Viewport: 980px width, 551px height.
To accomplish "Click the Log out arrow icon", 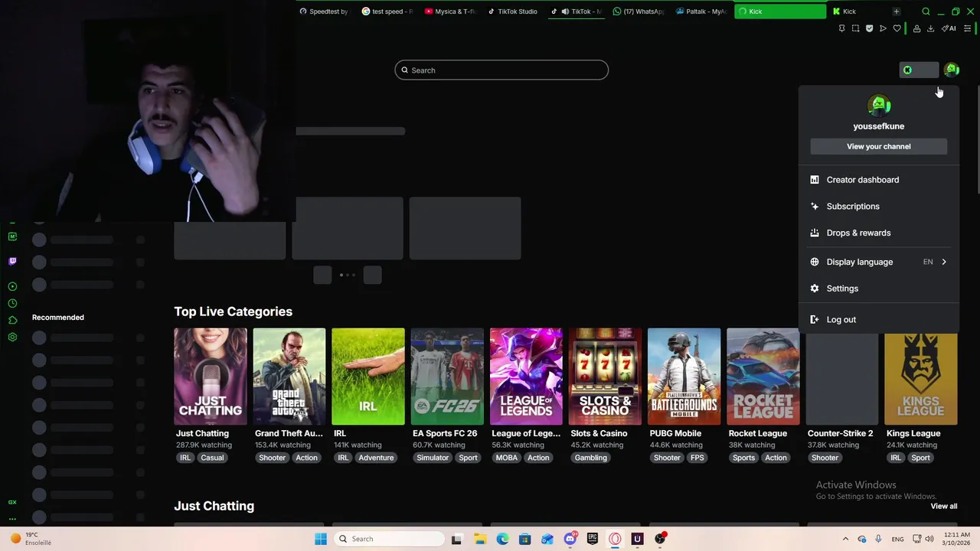I will [x=815, y=320].
